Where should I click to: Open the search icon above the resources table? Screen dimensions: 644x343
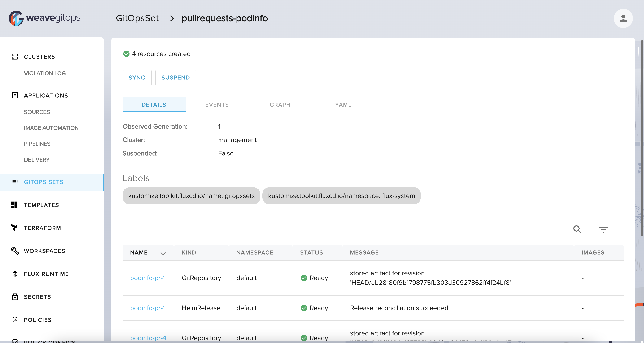pos(577,229)
